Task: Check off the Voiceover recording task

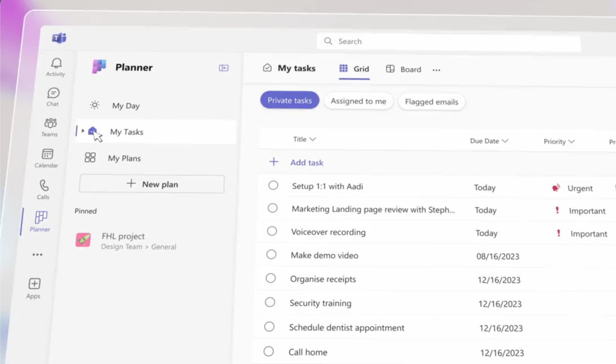Action: (272, 231)
